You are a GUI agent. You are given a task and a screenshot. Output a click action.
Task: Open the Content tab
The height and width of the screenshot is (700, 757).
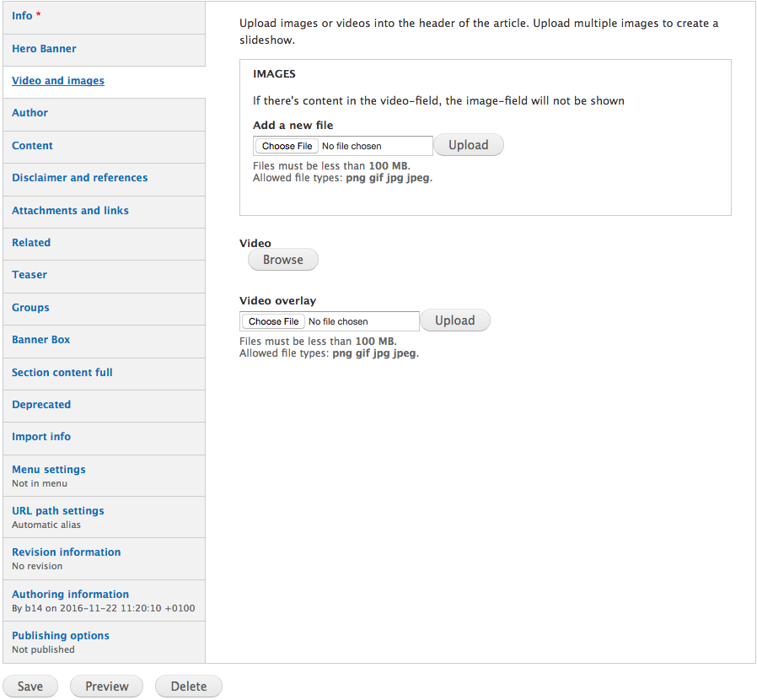click(33, 146)
